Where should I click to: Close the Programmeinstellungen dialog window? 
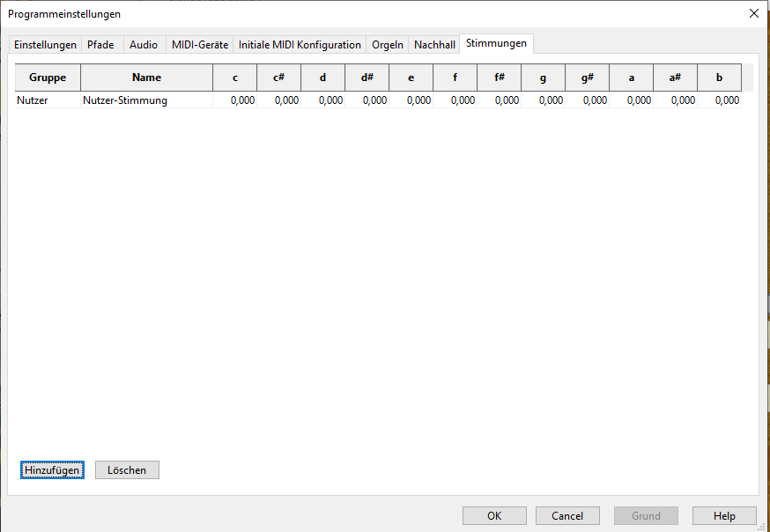point(753,13)
